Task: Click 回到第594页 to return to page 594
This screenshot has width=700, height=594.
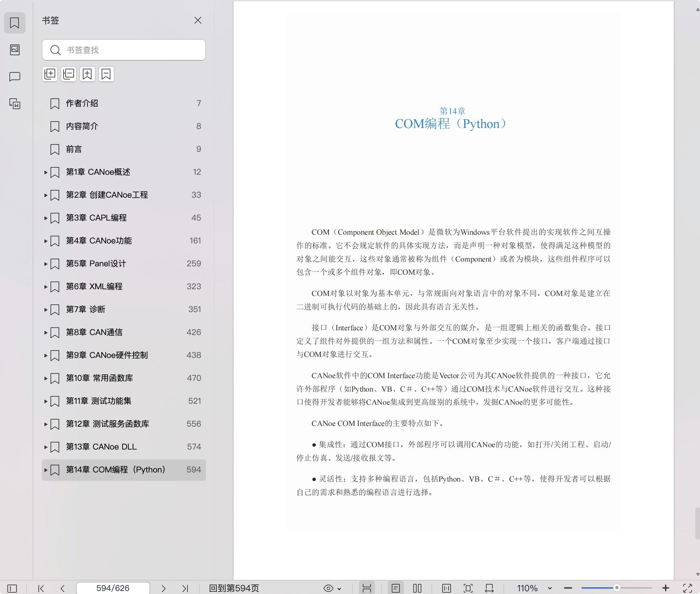Action: pos(234,588)
